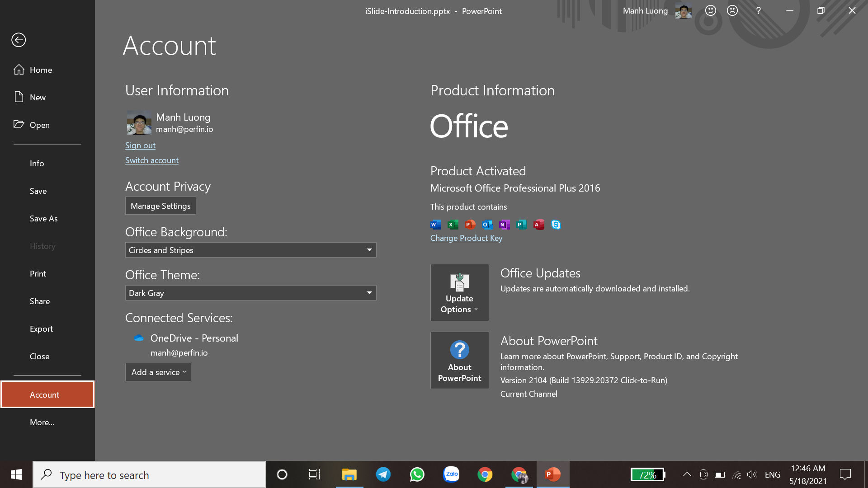The image size is (868, 488).
Task: Open WhatsApp from taskbar
Action: 417,474
